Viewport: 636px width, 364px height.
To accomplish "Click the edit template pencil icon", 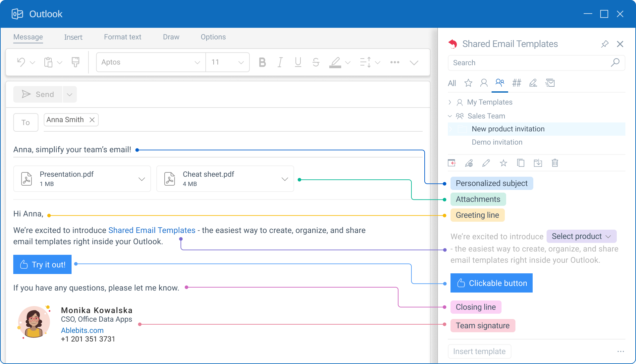I will point(486,163).
